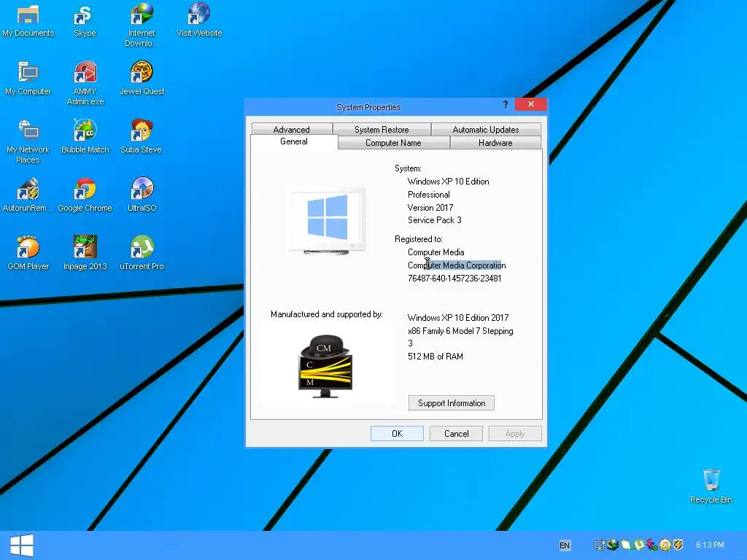Switch to the System Restore tab
This screenshot has width=747, height=560.
click(x=382, y=130)
